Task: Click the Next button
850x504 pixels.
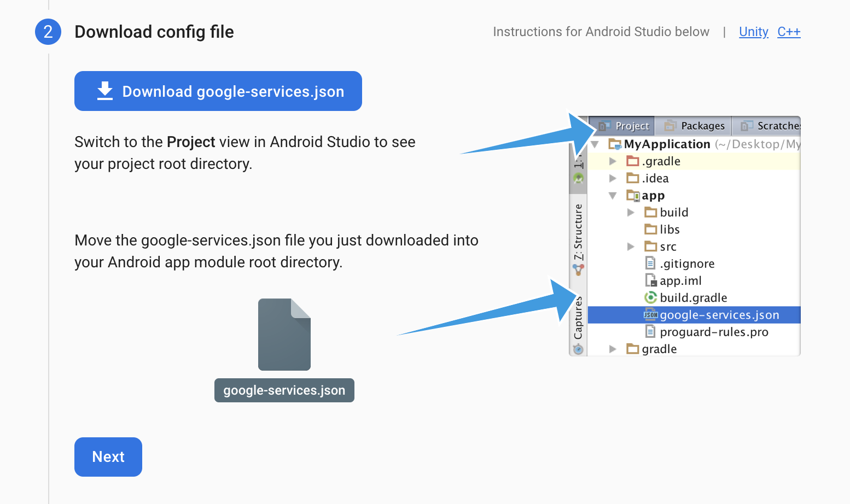Action: (108, 457)
